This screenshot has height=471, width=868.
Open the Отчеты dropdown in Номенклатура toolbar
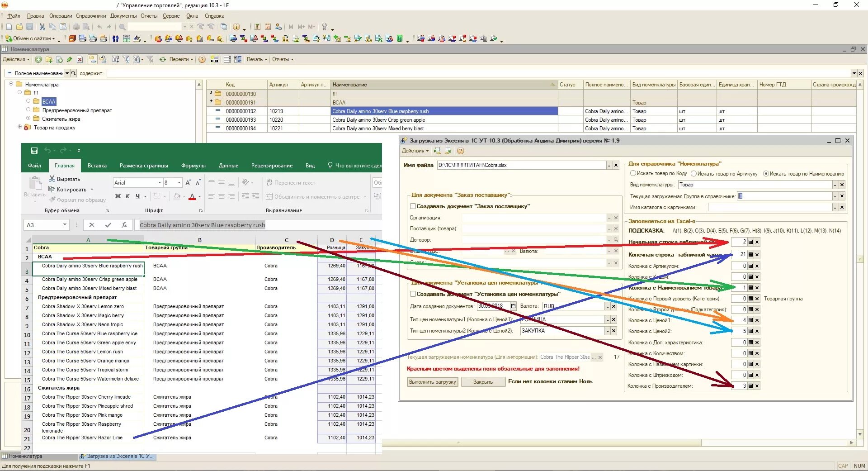[x=283, y=59]
